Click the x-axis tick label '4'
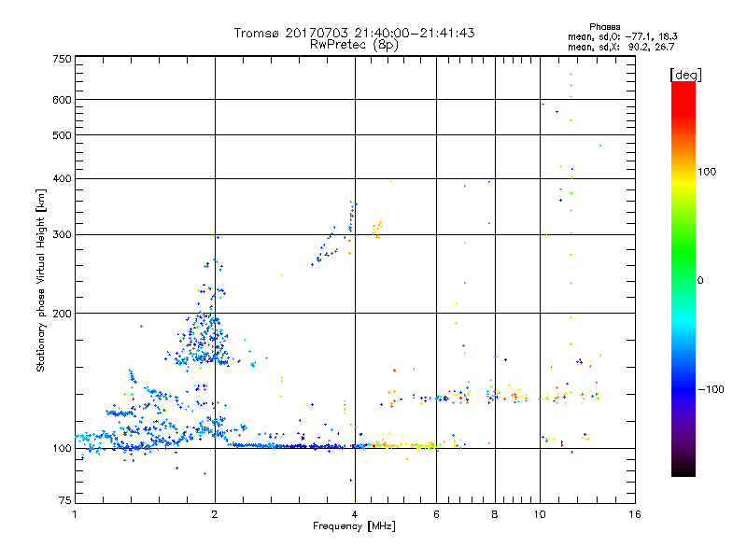This screenshot has width=747, height=560. [355, 514]
